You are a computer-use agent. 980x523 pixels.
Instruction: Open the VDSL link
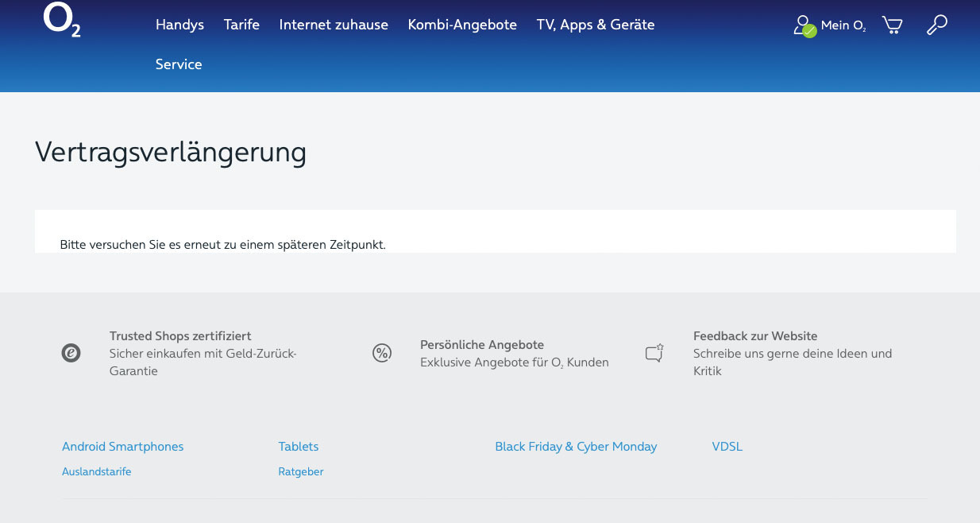(727, 447)
